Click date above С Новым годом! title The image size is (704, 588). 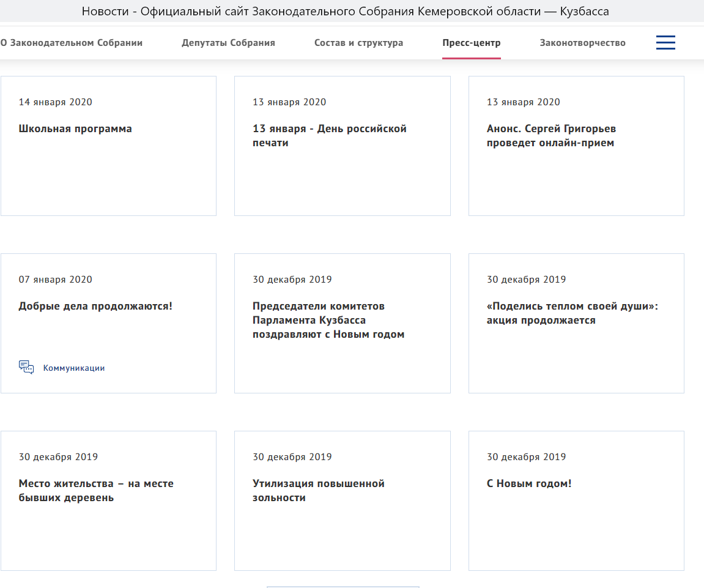(x=526, y=457)
